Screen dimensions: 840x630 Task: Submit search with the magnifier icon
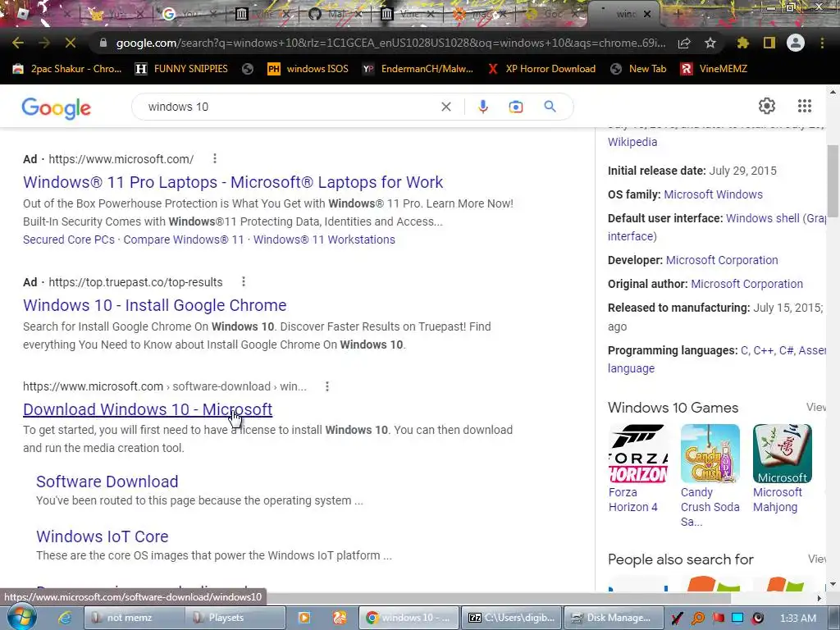[x=550, y=107]
